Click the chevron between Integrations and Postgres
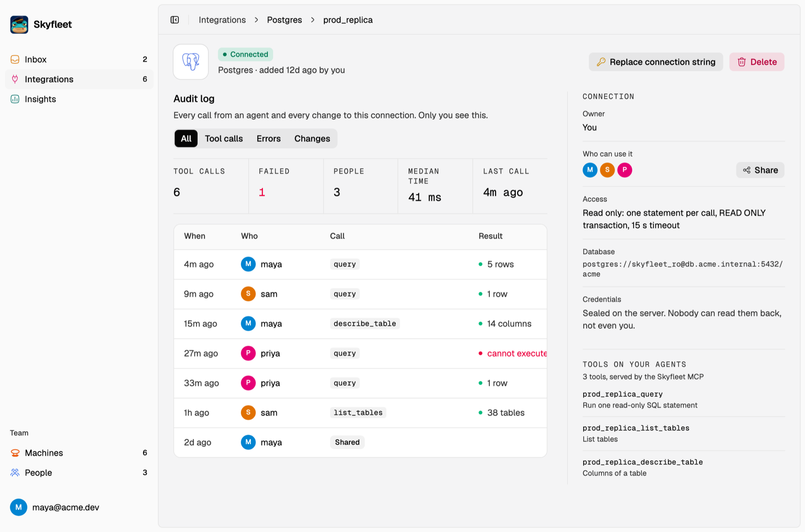The width and height of the screenshot is (805, 532). [256, 20]
